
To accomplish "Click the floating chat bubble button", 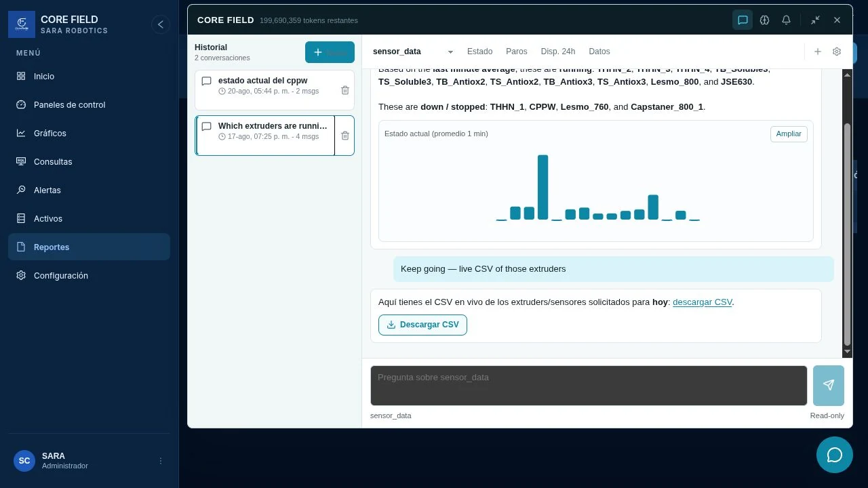I will tap(835, 455).
